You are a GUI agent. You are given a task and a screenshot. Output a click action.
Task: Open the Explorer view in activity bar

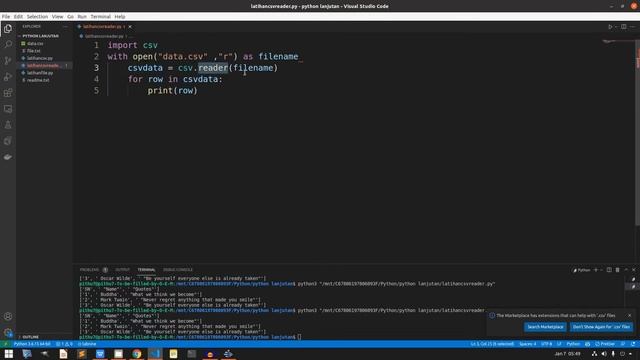[x=8, y=29]
